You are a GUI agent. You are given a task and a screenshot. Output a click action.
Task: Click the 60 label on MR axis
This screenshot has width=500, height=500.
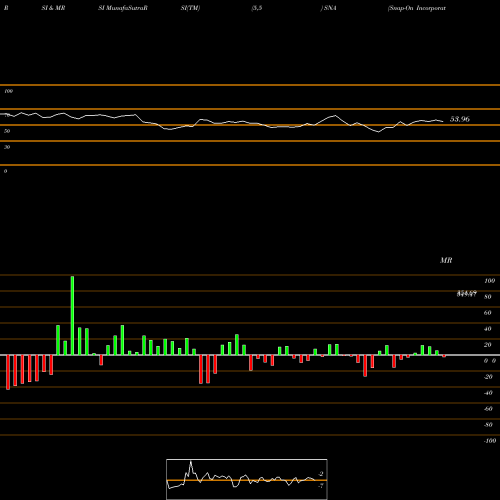[x=487, y=313]
